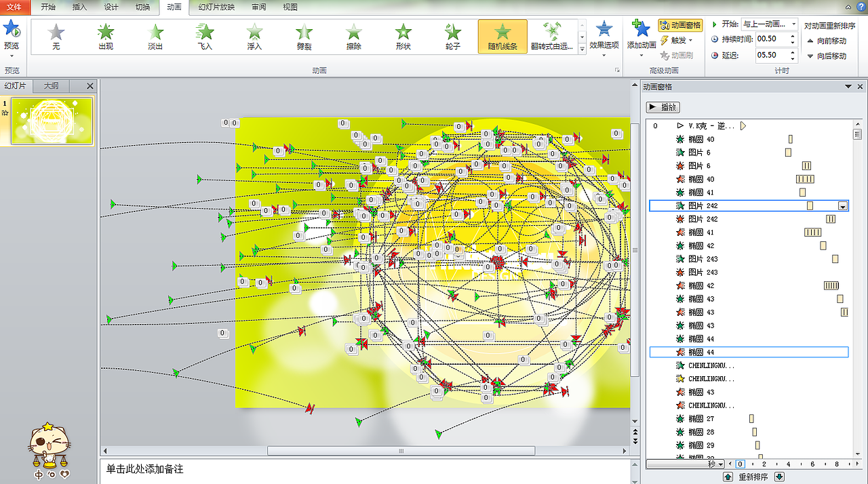Screen dimensions: 868x484
Task: Switch to the 插入 insert tab
Action: tap(79, 7)
